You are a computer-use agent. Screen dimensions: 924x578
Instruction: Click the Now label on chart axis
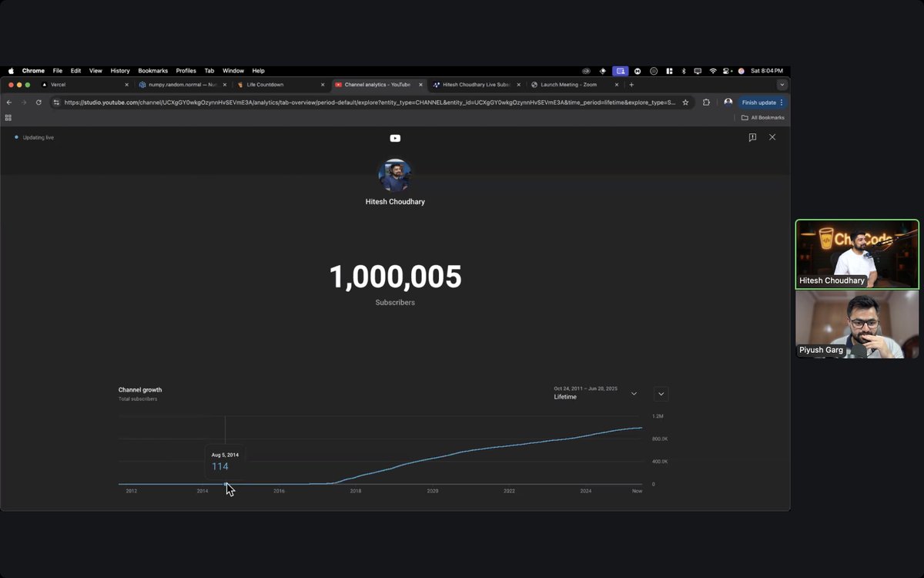(x=637, y=491)
